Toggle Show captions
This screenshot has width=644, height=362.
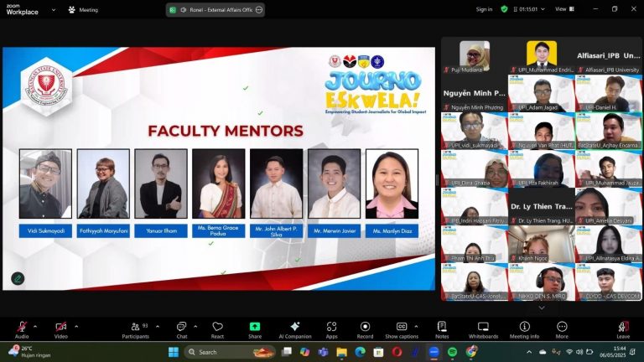click(x=402, y=329)
